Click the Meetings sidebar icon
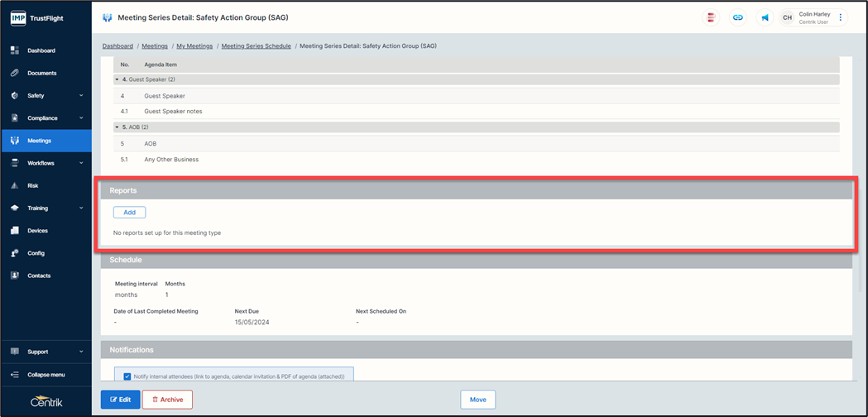The height and width of the screenshot is (417, 868). tap(15, 141)
